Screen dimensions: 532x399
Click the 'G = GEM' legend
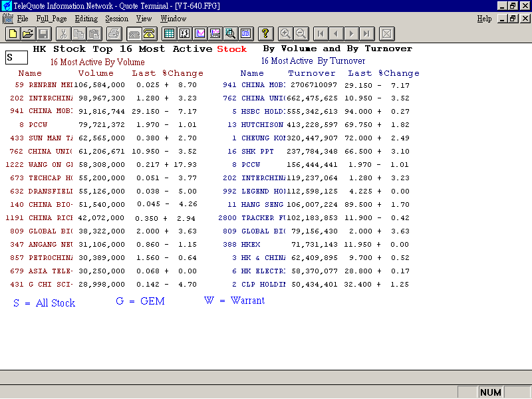click(x=140, y=301)
